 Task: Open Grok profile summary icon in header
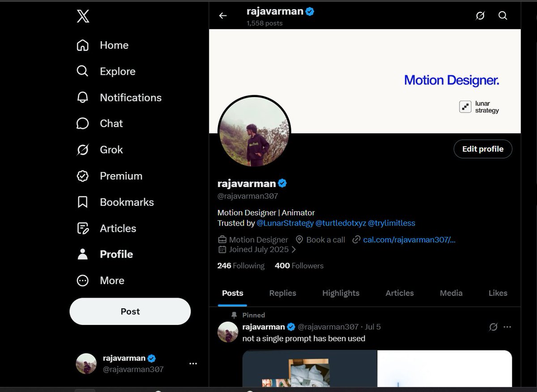pos(480,16)
